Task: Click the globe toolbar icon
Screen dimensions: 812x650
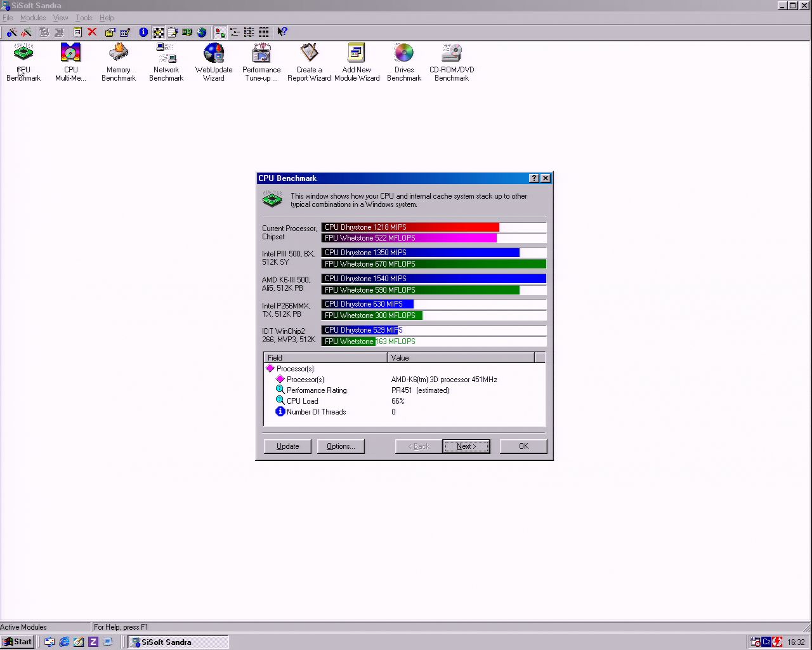Action: coord(202,32)
